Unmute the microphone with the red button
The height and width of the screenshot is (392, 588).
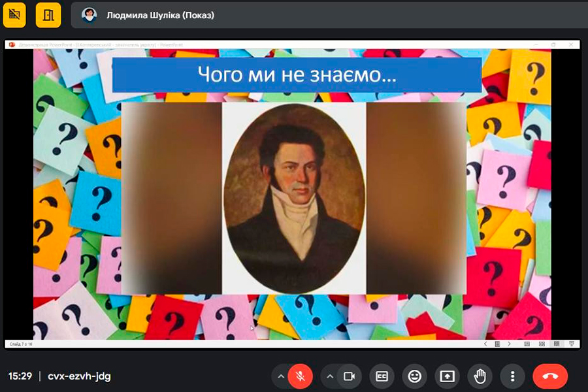300,376
